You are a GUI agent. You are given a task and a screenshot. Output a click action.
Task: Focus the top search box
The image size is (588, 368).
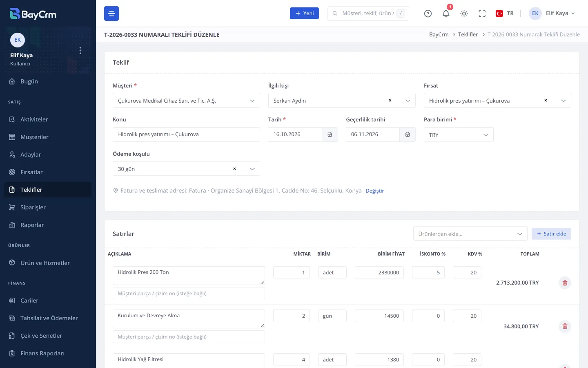point(368,13)
